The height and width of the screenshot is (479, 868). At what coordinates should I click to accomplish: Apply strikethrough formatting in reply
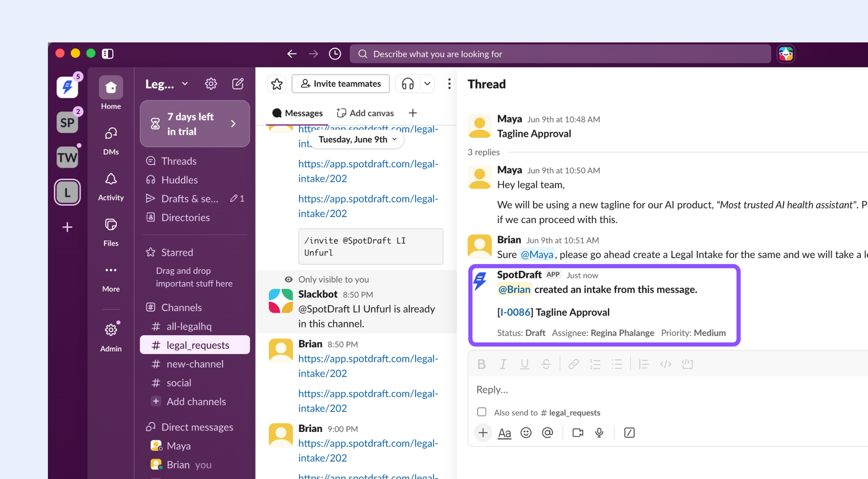click(x=546, y=364)
